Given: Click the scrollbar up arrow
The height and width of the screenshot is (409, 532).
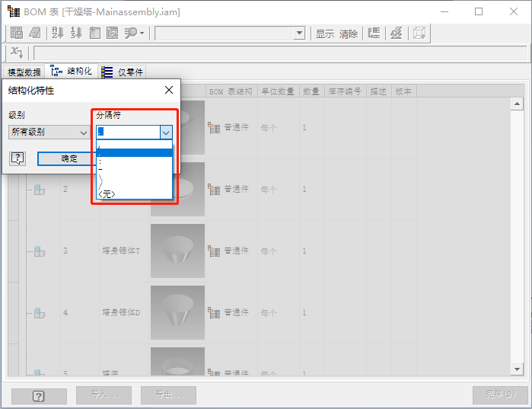Looking at the screenshot, I should 517,104.
